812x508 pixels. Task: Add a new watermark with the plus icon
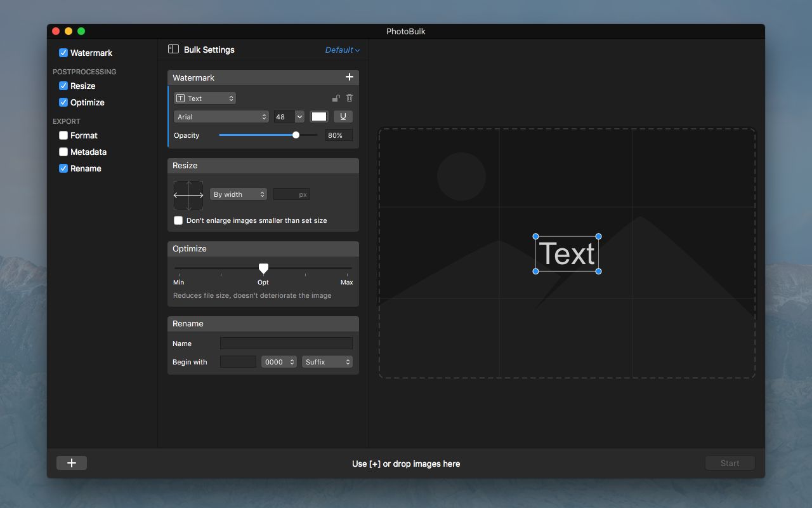[349, 77]
